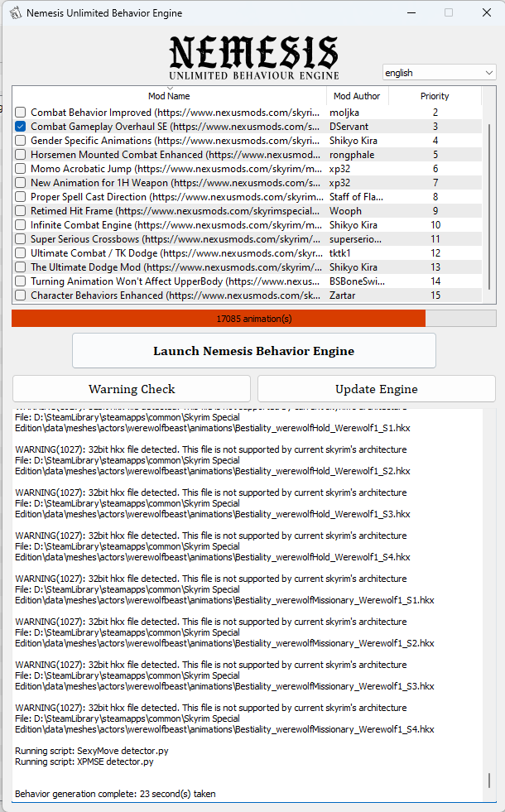
Task: Enable Proper Spell Cast Direction checkbox
Action: tap(20, 197)
